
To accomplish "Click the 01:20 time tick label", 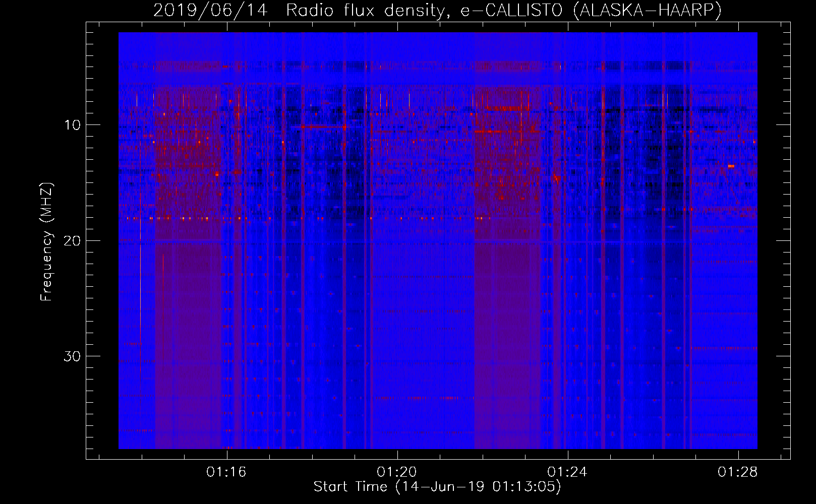I will click(x=397, y=472).
